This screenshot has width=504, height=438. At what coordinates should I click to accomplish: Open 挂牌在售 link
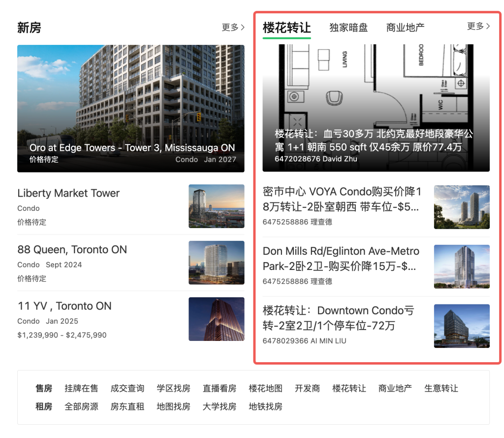coord(81,388)
